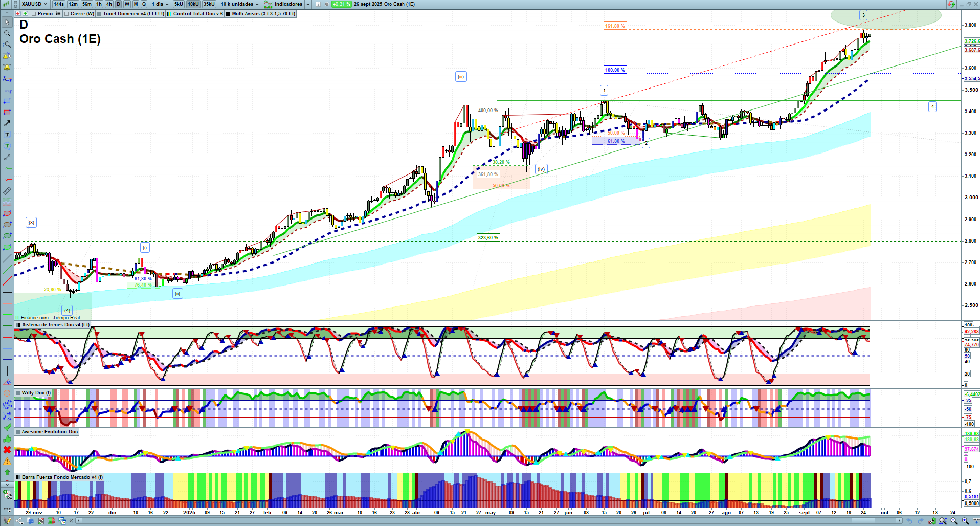Click the Wave 4 label on chart
The image size is (980, 526).
click(x=932, y=107)
